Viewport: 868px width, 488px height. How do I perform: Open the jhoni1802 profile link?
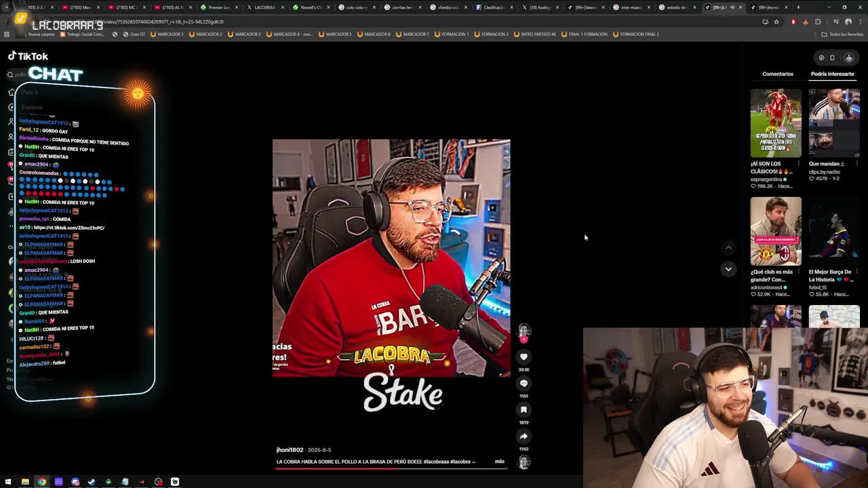(x=290, y=450)
